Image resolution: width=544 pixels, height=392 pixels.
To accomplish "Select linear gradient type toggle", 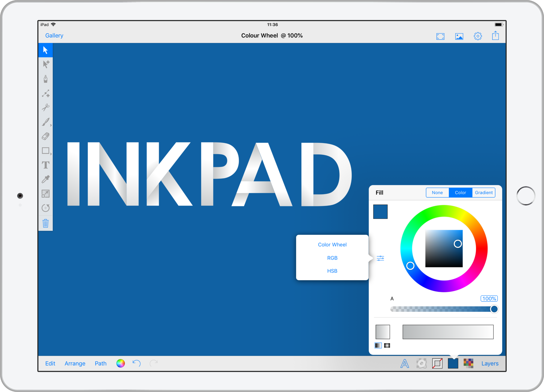I will [378, 345].
